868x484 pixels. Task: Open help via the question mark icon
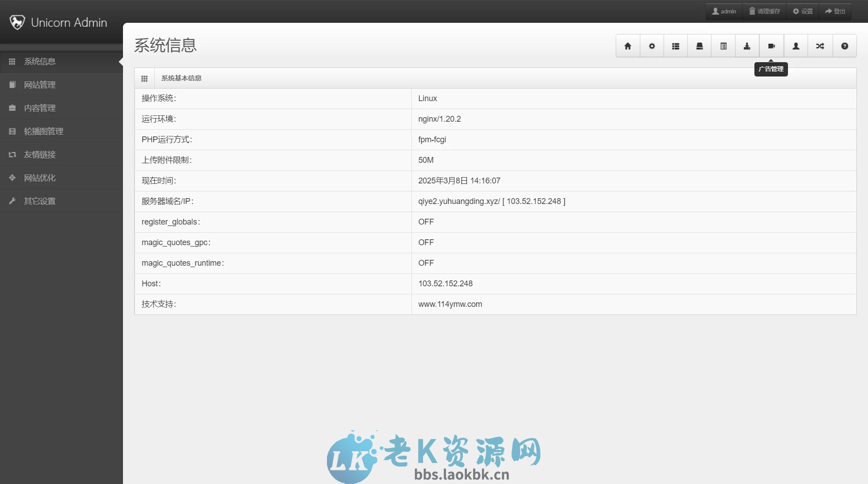[x=844, y=46]
